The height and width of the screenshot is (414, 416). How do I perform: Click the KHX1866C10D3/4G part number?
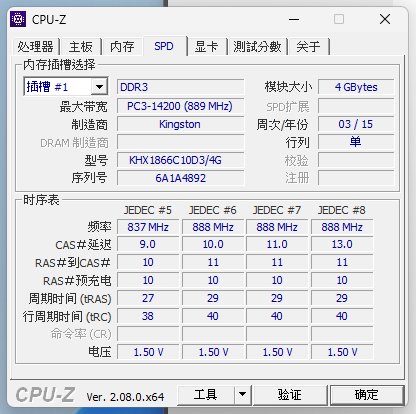pos(180,160)
